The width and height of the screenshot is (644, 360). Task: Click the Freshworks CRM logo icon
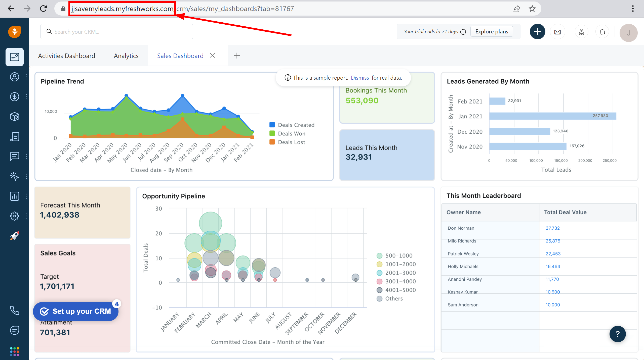tap(14, 32)
